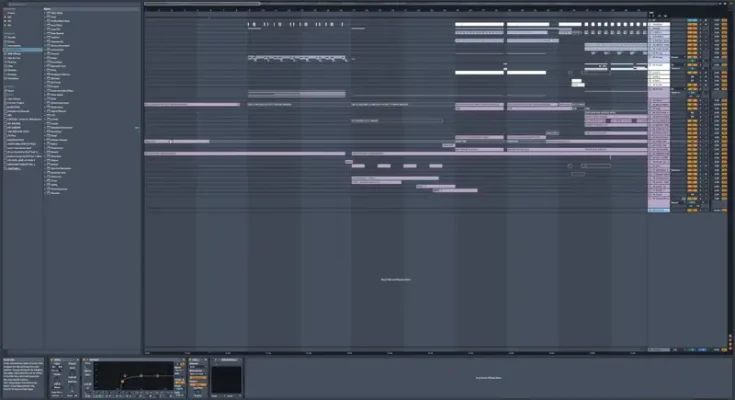
Task: Select the Sounds category in the browser sidebar
Action: (14, 38)
